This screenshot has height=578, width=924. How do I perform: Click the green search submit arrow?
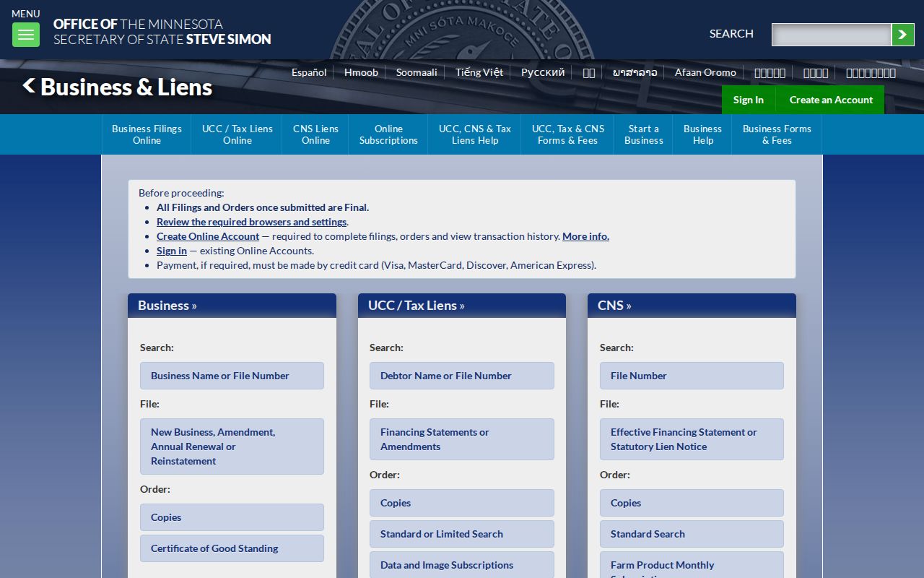tap(903, 35)
